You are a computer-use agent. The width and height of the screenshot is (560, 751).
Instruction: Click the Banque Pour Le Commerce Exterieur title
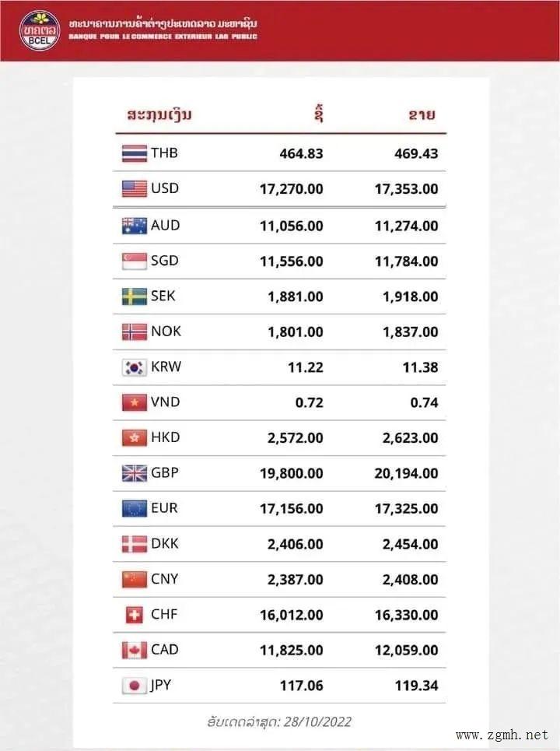coord(163,37)
